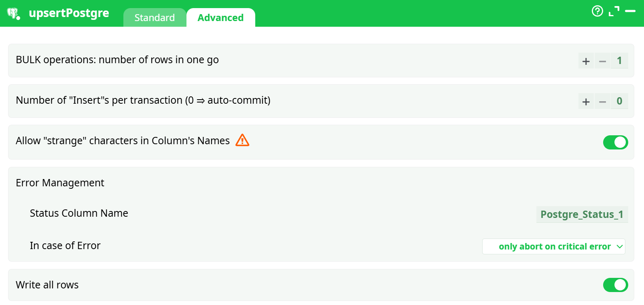Click the orange warning triangle icon
Viewport: 644px width, 305px height.
click(242, 140)
